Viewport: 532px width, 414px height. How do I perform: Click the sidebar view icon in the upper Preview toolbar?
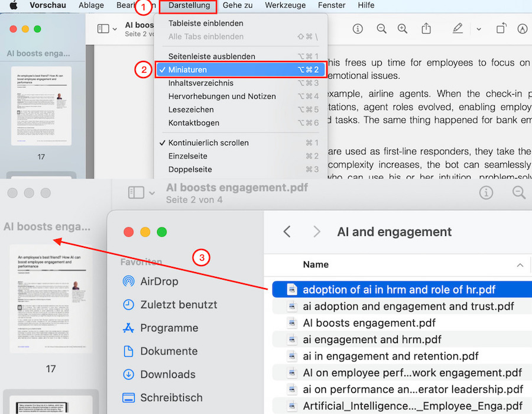103,29
